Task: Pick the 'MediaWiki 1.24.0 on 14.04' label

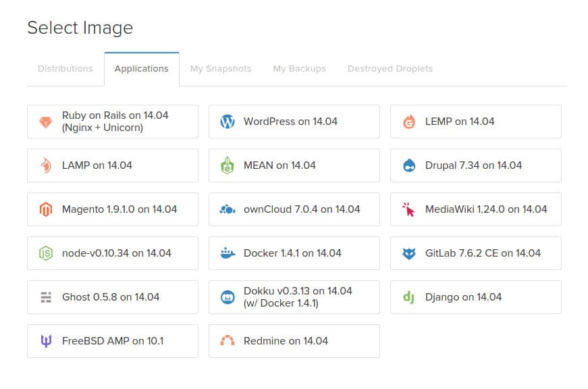Action: pyautogui.click(x=486, y=209)
